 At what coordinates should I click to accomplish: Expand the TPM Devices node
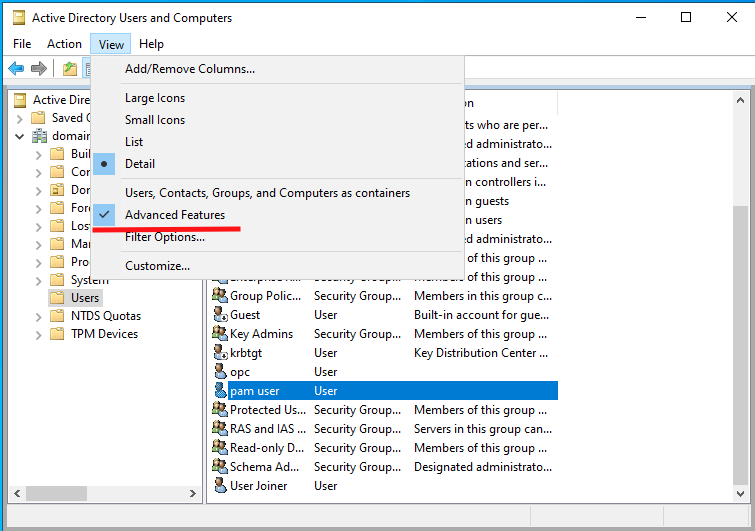(39, 335)
